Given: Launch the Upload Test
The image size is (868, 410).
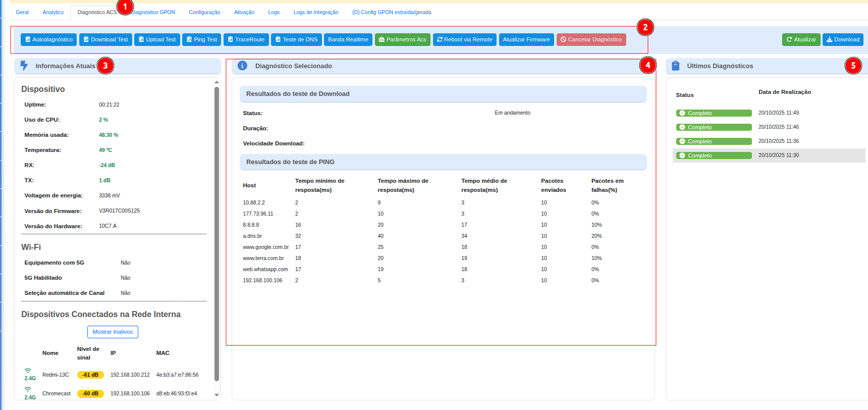Looking at the screenshot, I should coord(157,39).
